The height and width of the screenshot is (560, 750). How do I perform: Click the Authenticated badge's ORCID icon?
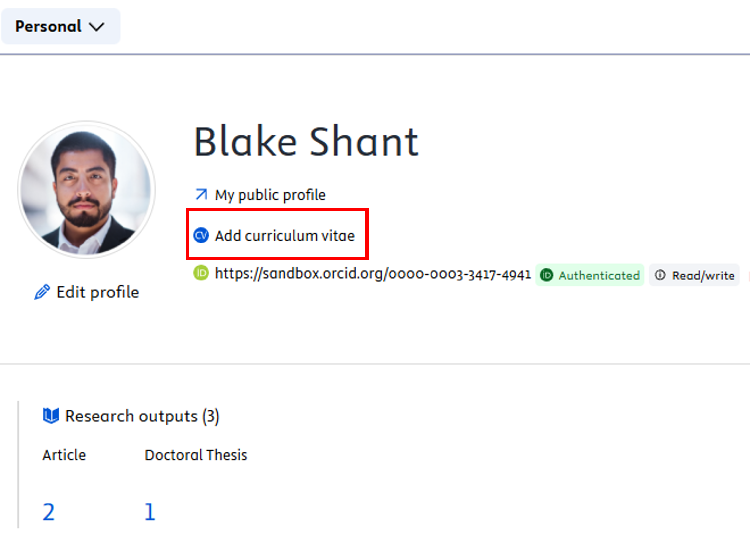pyautogui.click(x=547, y=275)
